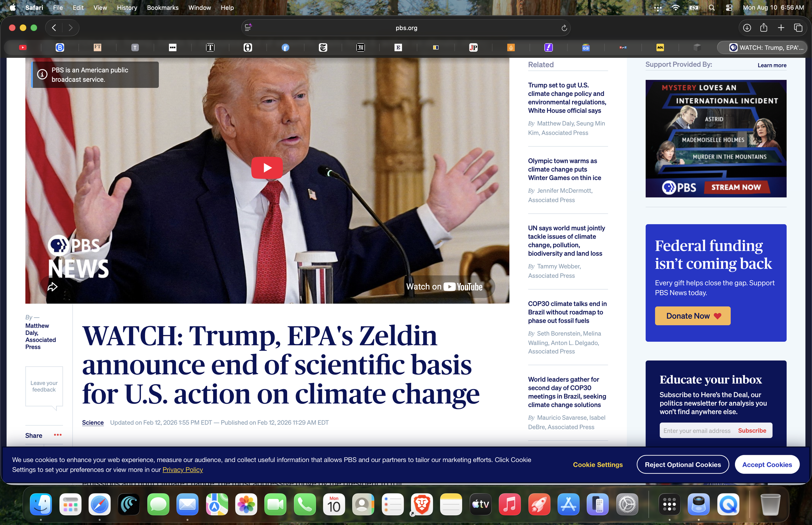Screen dimensions: 812x525
Task: Switch to the blue B pinned tab
Action: (x=60, y=47)
